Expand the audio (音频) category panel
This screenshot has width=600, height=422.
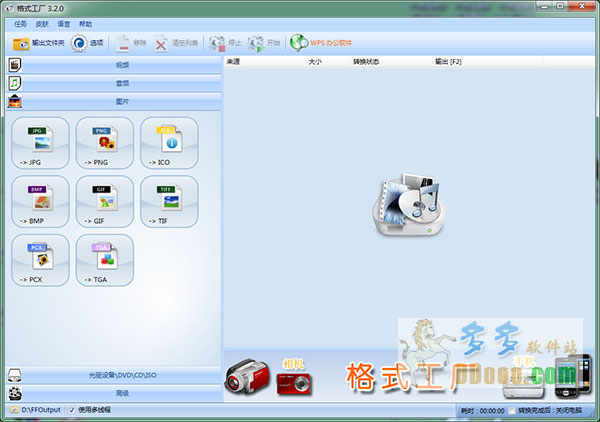pos(122,83)
